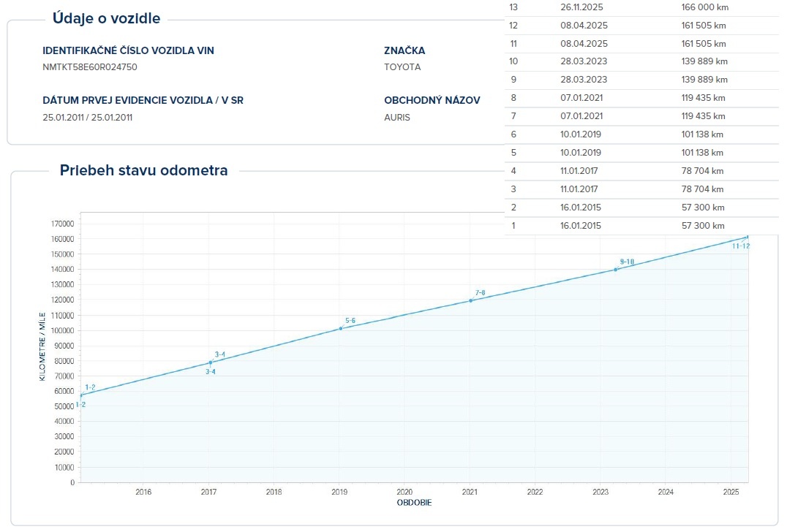The height and width of the screenshot is (532, 787).
Task: Click the 3-4 data point marker on the line
Action: tap(211, 362)
